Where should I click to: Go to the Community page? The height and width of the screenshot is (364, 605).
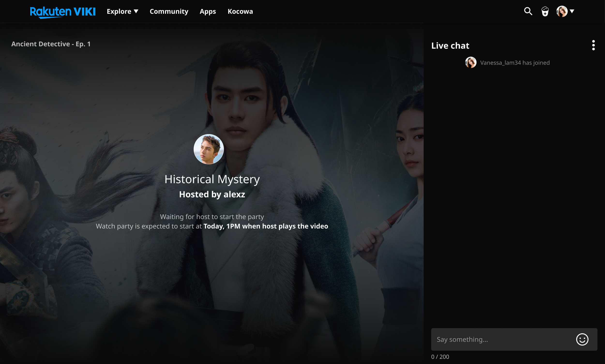point(169,11)
